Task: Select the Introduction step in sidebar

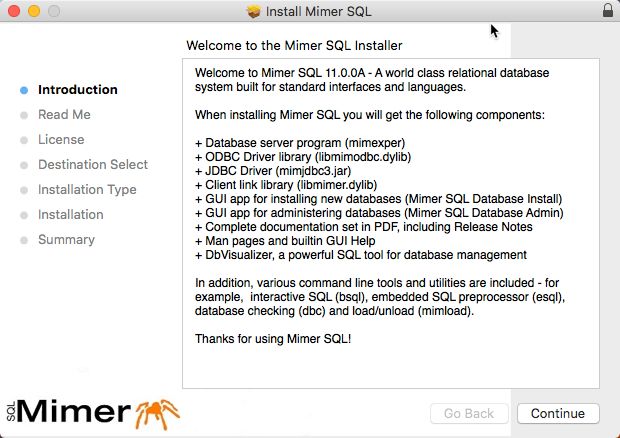Action: click(78, 90)
